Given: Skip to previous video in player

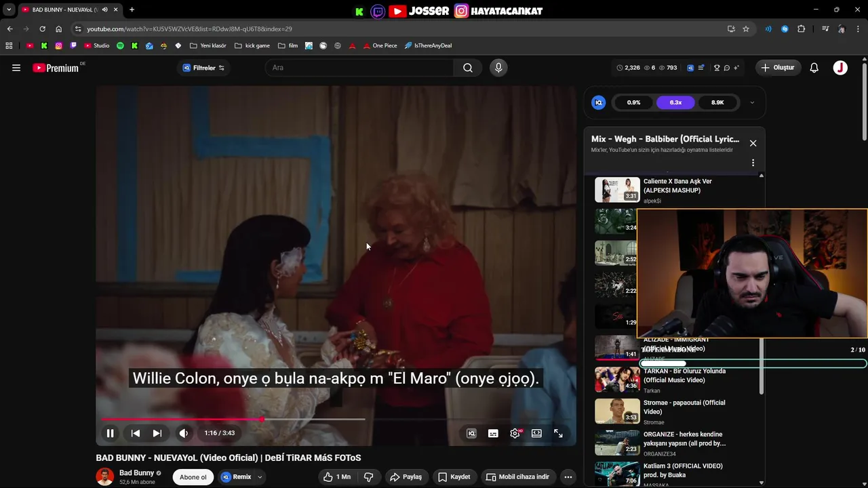Looking at the screenshot, I should 136,433.
